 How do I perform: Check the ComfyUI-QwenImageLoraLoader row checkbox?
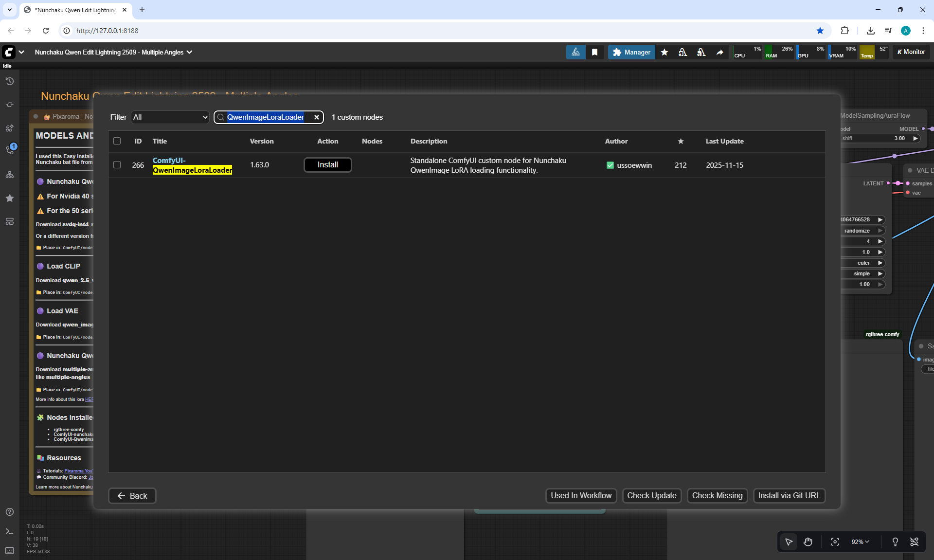(117, 165)
